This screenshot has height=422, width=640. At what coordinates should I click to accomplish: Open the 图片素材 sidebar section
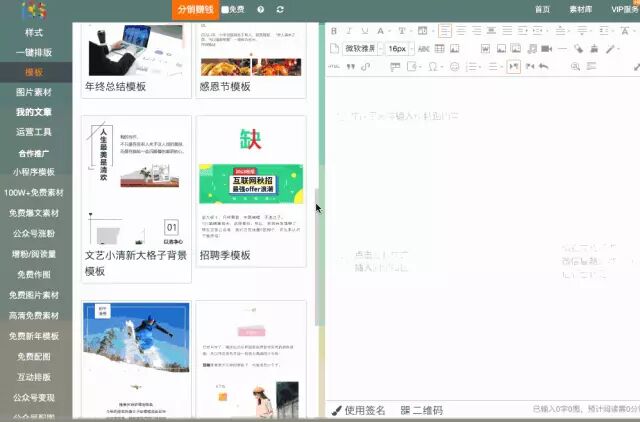point(34,92)
